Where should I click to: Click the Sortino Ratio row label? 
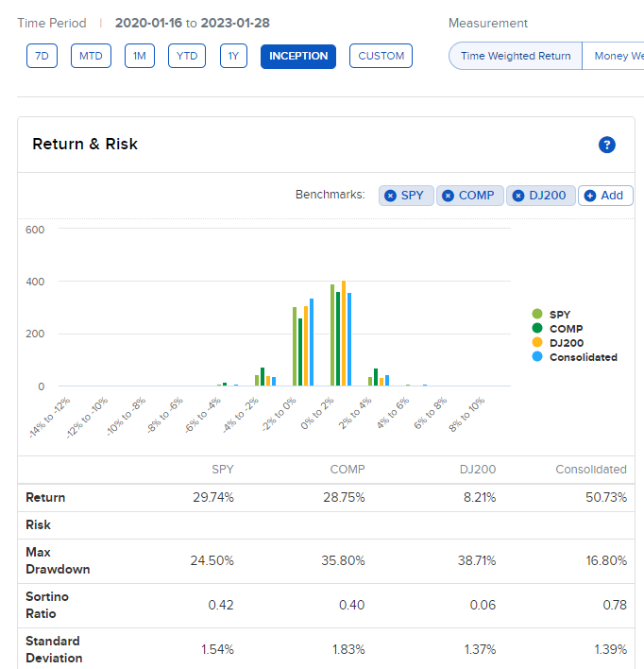point(47,605)
